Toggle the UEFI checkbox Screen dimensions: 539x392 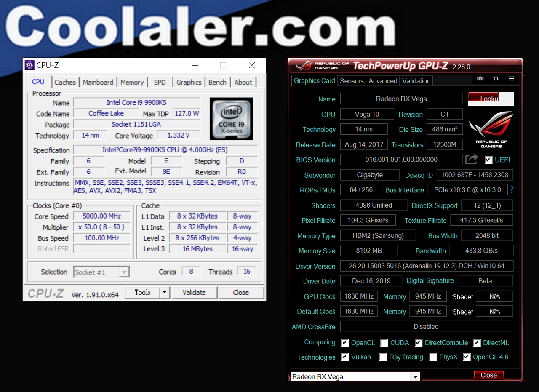click(488, 160)
